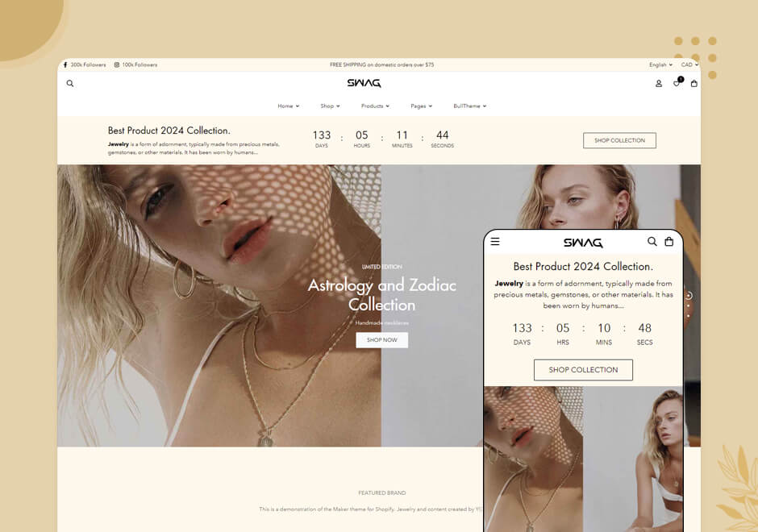
Task: Open the BullTheme menu dropdown
Action: click(x=469, y=106)
